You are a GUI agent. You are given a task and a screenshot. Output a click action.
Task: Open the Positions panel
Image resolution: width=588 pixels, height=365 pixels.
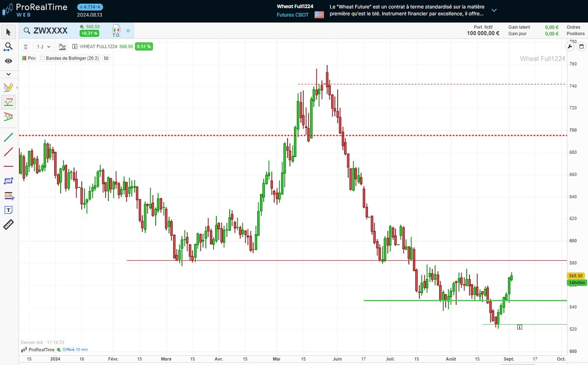point(576,34)
